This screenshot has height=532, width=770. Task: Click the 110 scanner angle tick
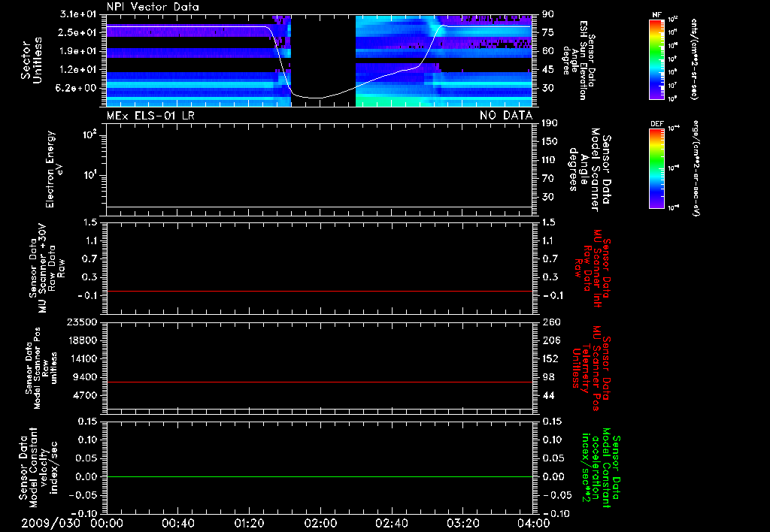point(550,160)
